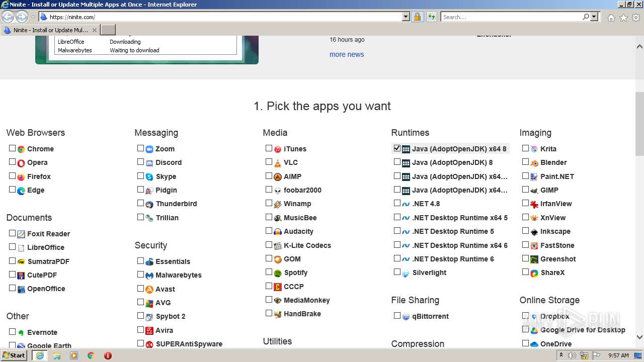Click the Krita app icon

534,149
